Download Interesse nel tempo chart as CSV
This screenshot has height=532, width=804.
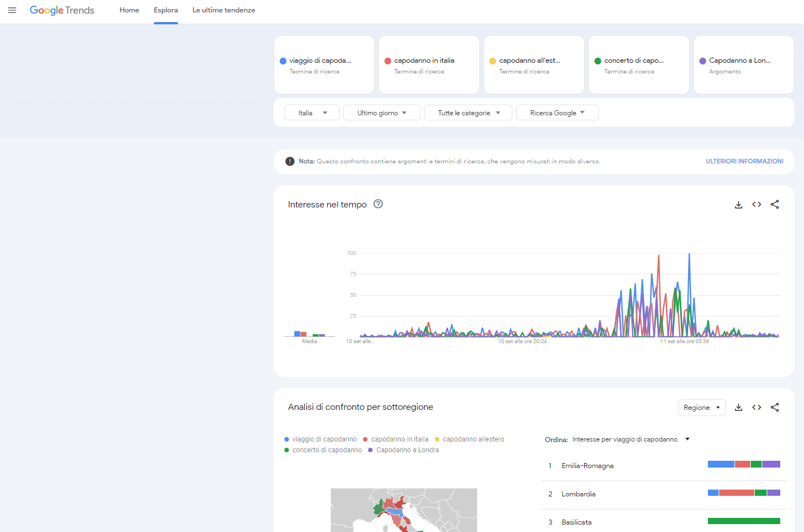[x=738, y=205]
